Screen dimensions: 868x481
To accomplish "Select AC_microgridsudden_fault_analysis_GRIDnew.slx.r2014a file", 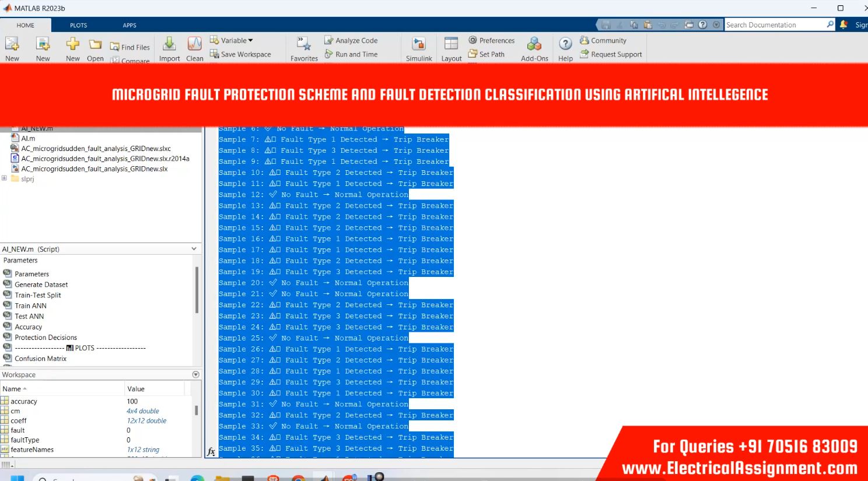I will point(105,159).
